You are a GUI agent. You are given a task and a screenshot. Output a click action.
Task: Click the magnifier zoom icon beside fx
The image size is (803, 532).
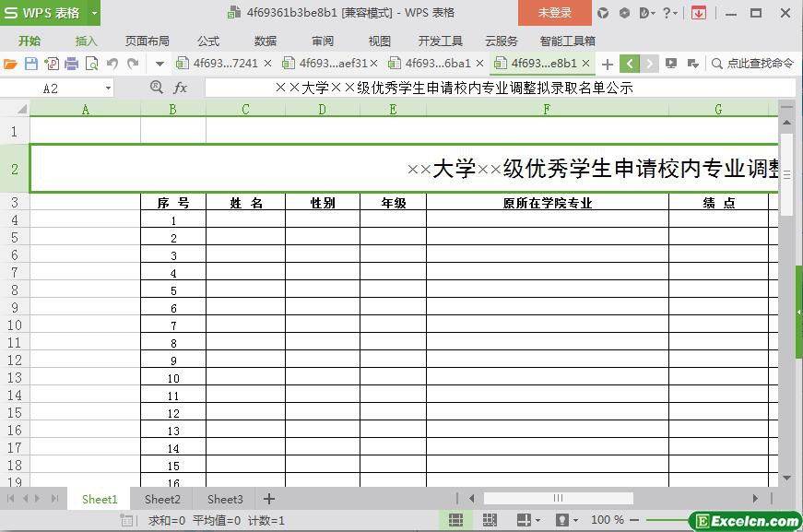pyautogui.click(x=157, y=88)
